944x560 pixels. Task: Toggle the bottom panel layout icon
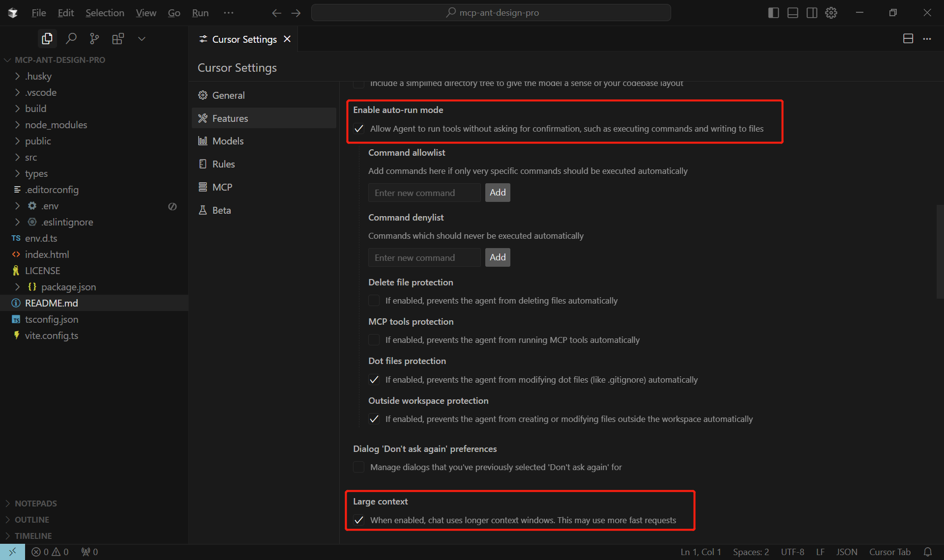point(793,13)
